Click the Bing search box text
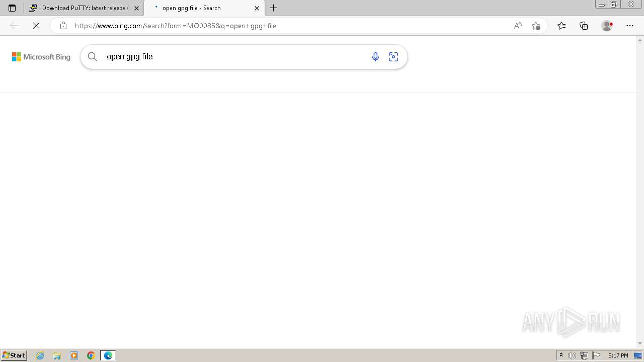Screen dimensions: 644x362 129,57
